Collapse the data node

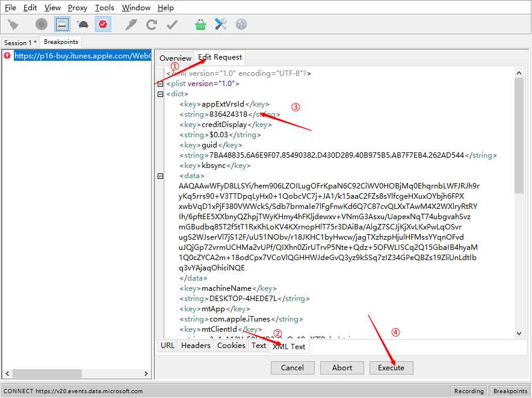point(161,176)
